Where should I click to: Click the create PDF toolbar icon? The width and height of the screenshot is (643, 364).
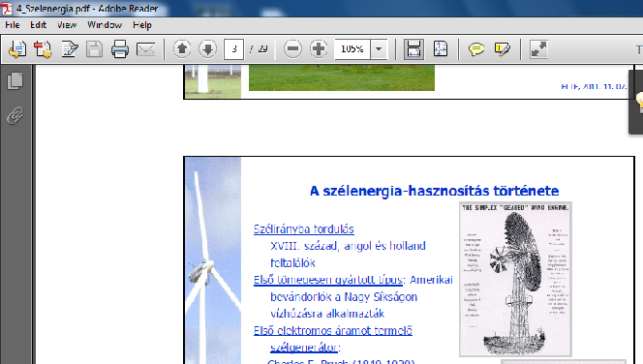pos(43,49)
